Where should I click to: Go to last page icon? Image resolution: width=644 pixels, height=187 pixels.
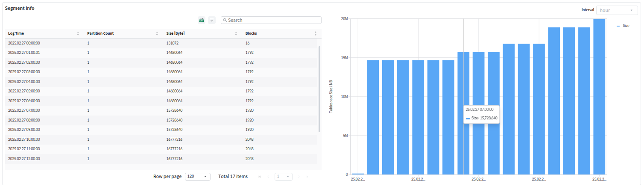308,176
